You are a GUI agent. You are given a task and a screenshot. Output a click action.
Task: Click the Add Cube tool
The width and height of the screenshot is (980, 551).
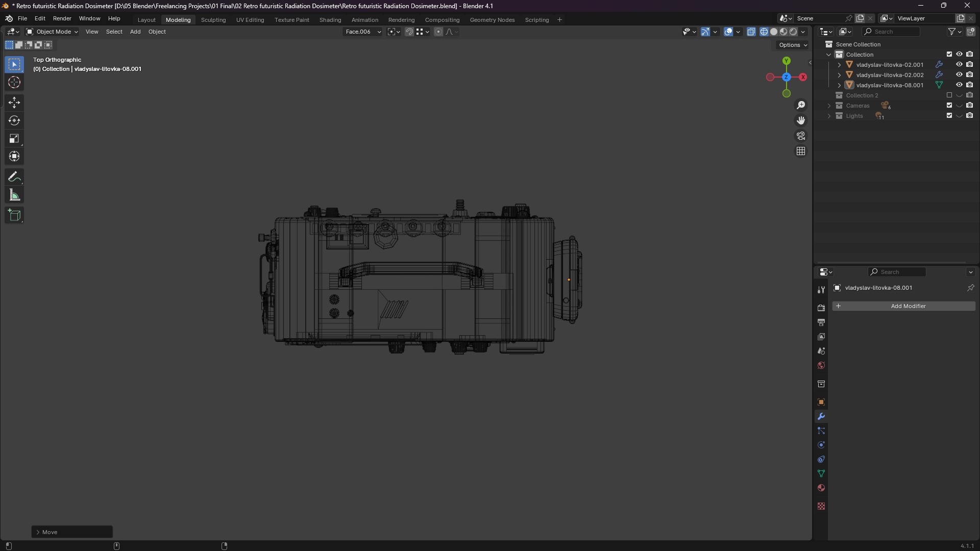click(x=14, y=215)
